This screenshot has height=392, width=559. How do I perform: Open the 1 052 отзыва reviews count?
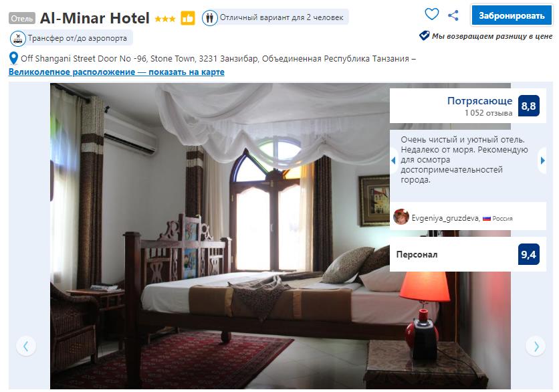click(x=488, y=113)
